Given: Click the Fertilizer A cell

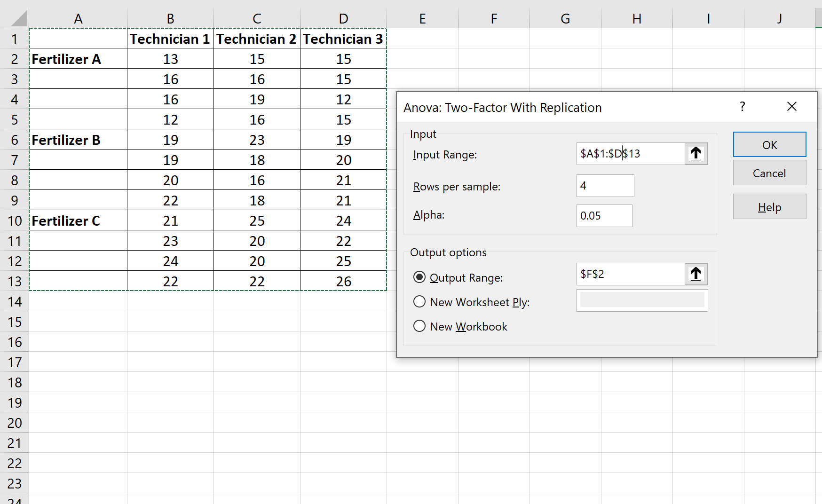Looking at the screenshot, I should [78, 59].
